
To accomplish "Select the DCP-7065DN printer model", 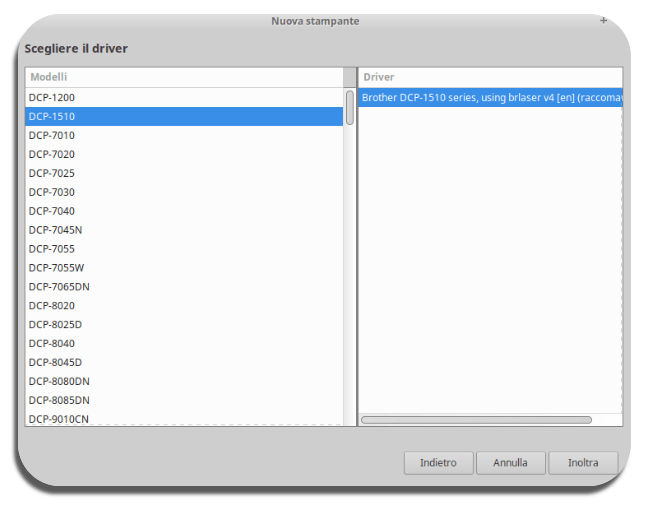I will click(59, 286).
